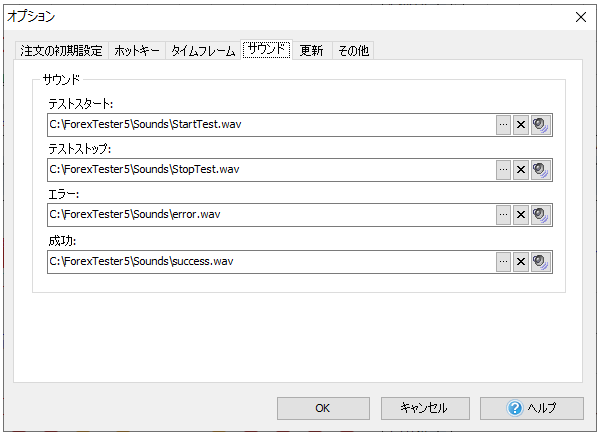600x435 pixels.
Task: Open the その他 tab
Action: tap(352, 51)
